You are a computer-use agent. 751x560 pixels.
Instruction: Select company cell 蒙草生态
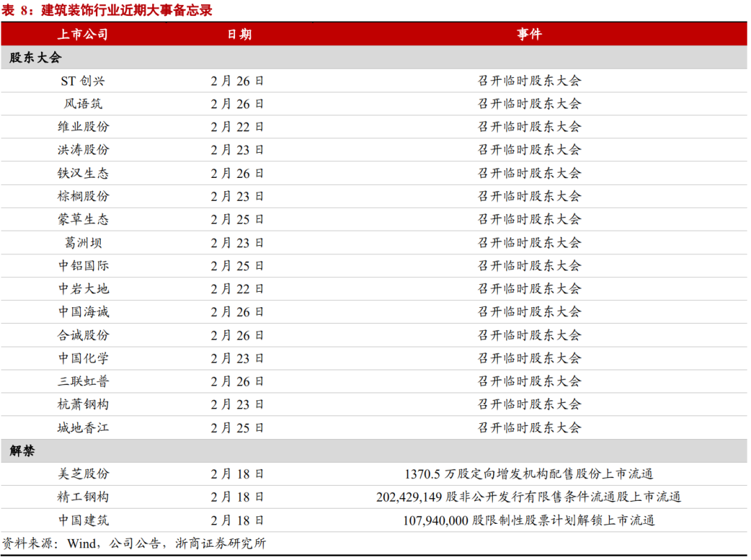[83, 220]
